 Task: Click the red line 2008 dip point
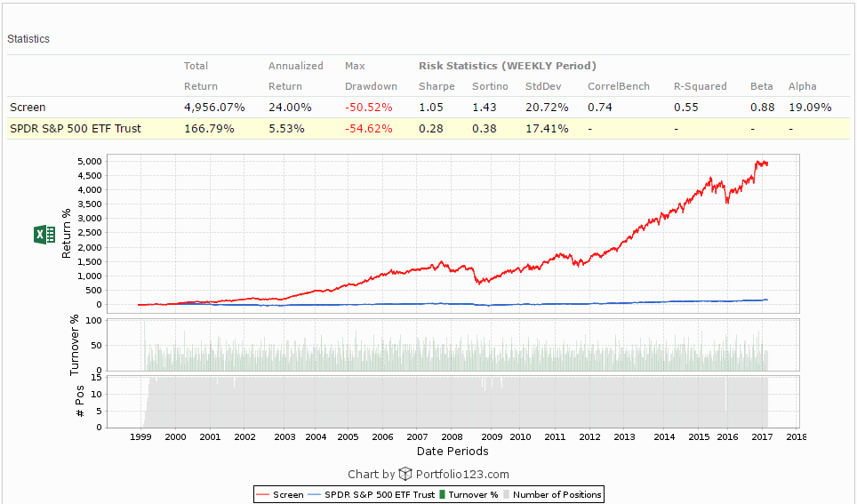point(477,283)
